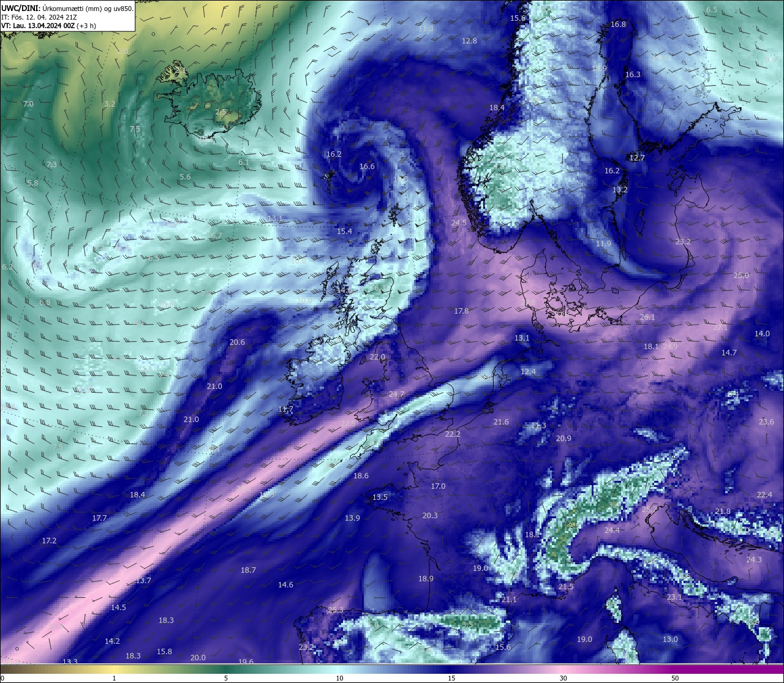
Task: Click the map value '13.7'
Action: pos(143,581)
